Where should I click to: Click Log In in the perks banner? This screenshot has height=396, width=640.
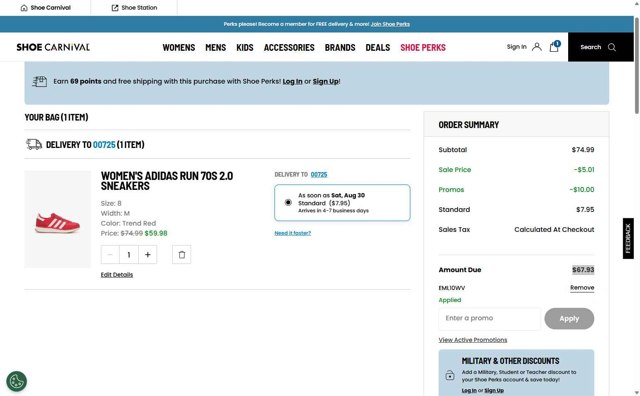click(293, 81)
